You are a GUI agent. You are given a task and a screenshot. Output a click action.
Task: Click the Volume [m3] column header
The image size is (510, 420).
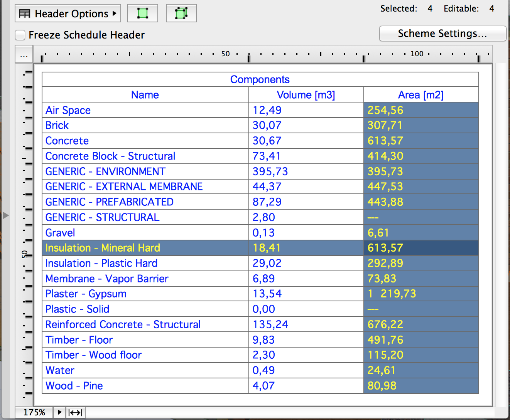306,95
